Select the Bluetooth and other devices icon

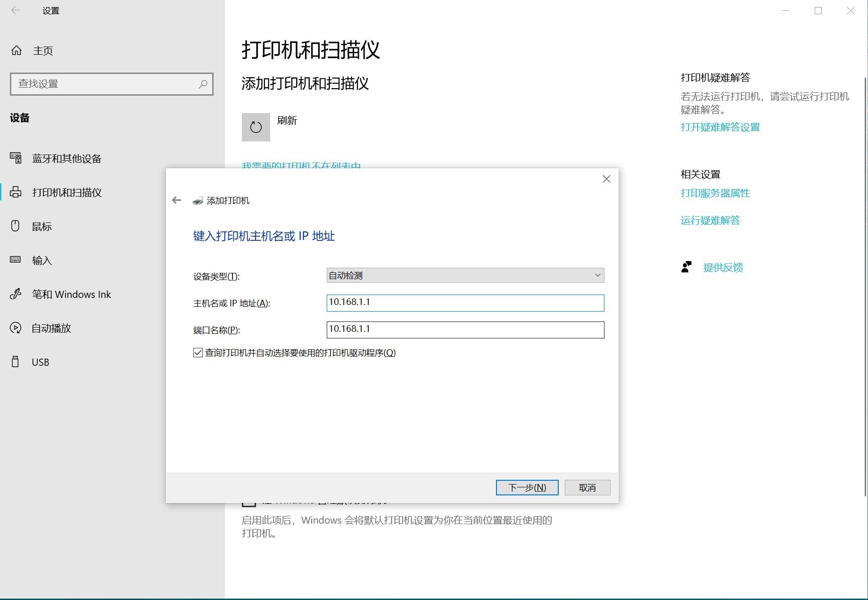16,158
